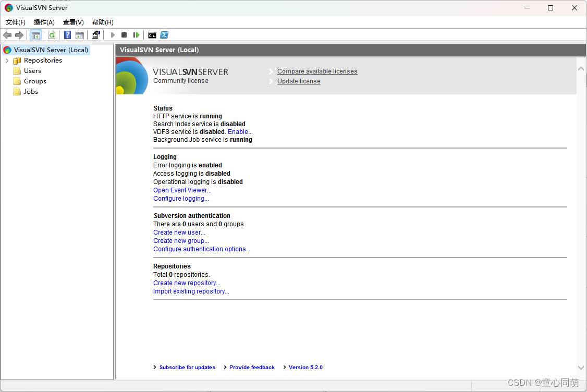Click Enable... link for VDFS service
Image resolution: width=587 pixels, height=392 pixels.
240,132
